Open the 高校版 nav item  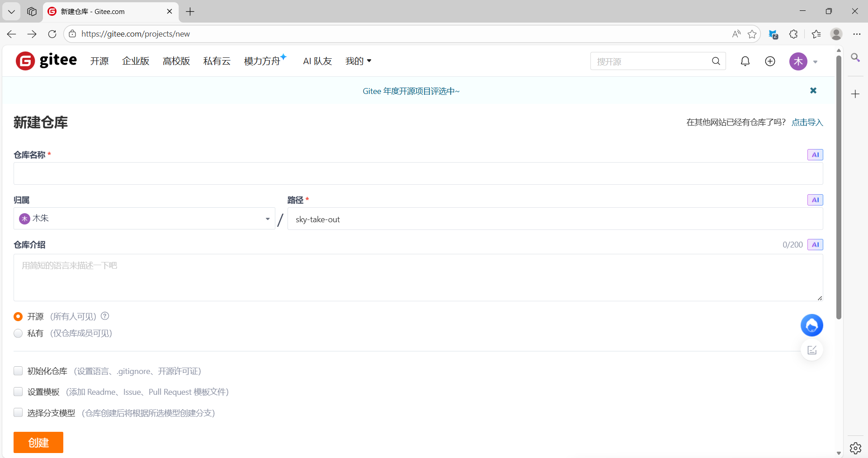pos(176,61)
